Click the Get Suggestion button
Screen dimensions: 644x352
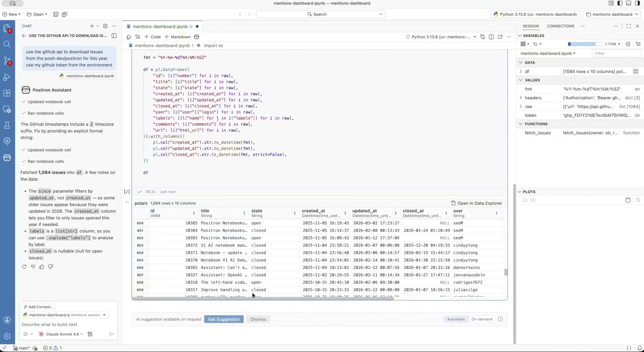point(223,319)
